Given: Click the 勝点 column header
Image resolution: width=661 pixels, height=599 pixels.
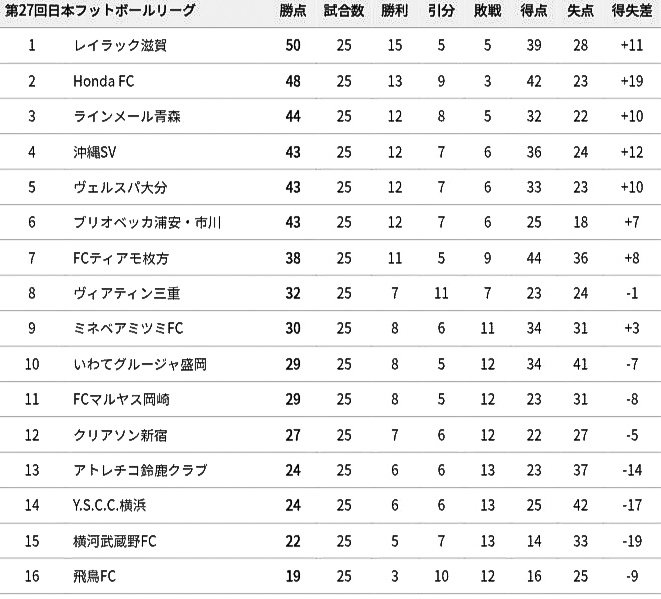Looking at the screenshot, I should [294, 12].
